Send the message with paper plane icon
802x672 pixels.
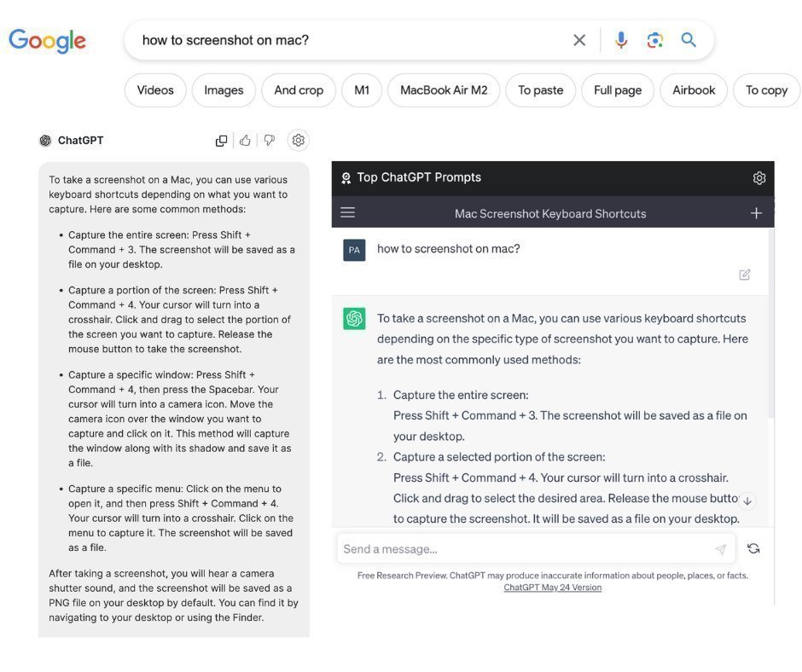[x=721, y=549]
